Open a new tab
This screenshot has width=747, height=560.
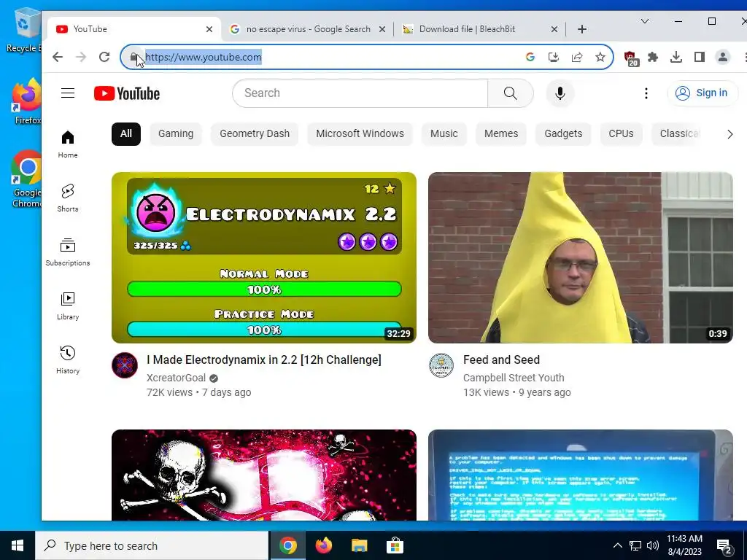coord(581,29)
